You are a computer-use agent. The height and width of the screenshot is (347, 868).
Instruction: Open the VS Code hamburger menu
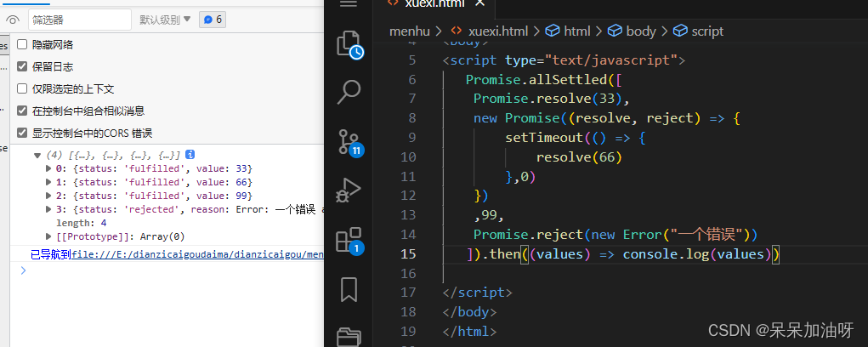pos(349,3)
